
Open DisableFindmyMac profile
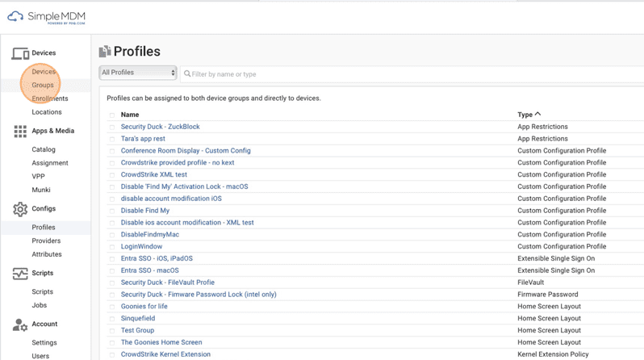[x=150, y=234]
